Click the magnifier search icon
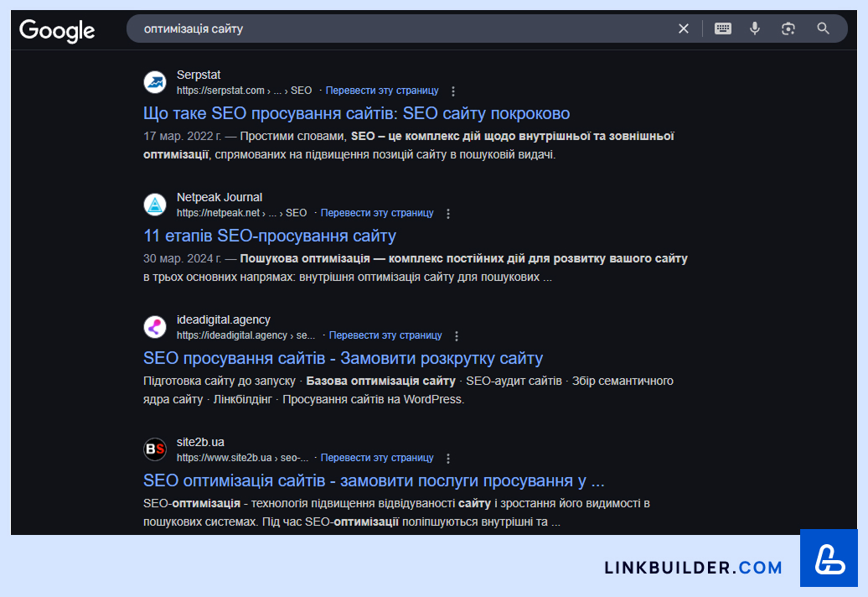Image resolution: width=868 pixels, height=597 pixels. pyautogui.click(x=823, y=29)
